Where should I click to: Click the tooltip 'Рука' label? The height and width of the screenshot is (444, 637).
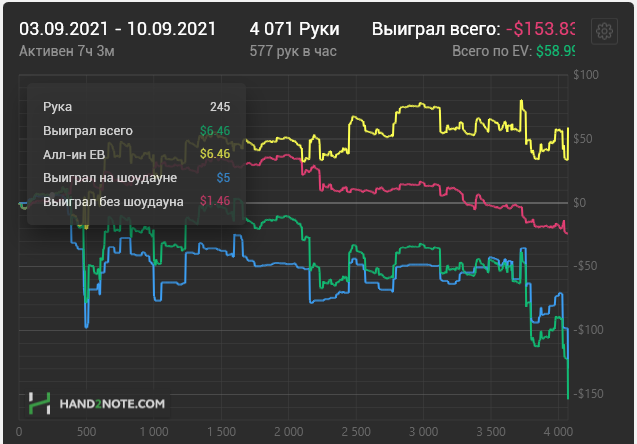[x=57, y=107]
